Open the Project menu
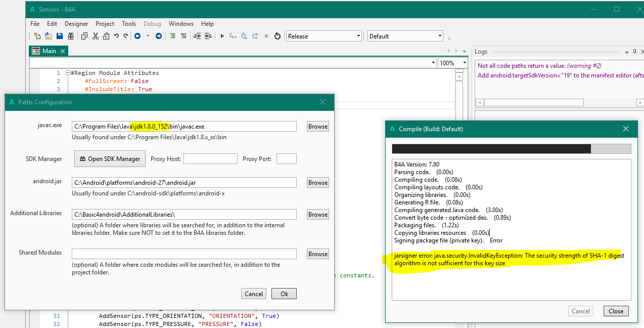Image resolution: width=644 pixels, height=328 pixels. [105, 24]
